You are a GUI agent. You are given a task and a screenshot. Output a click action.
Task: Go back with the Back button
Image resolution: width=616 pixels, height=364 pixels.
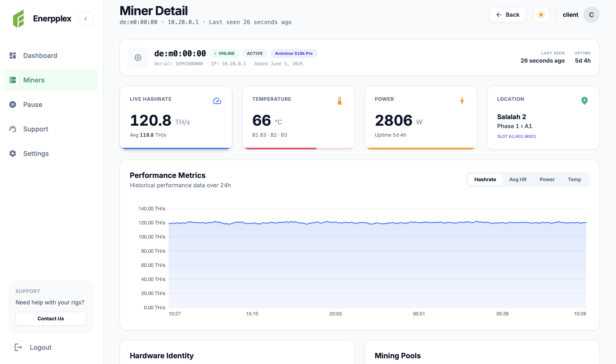coord(507,15)
